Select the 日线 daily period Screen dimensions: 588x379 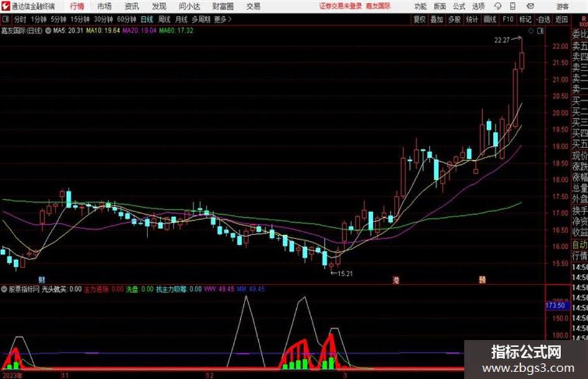click(147, 19)
